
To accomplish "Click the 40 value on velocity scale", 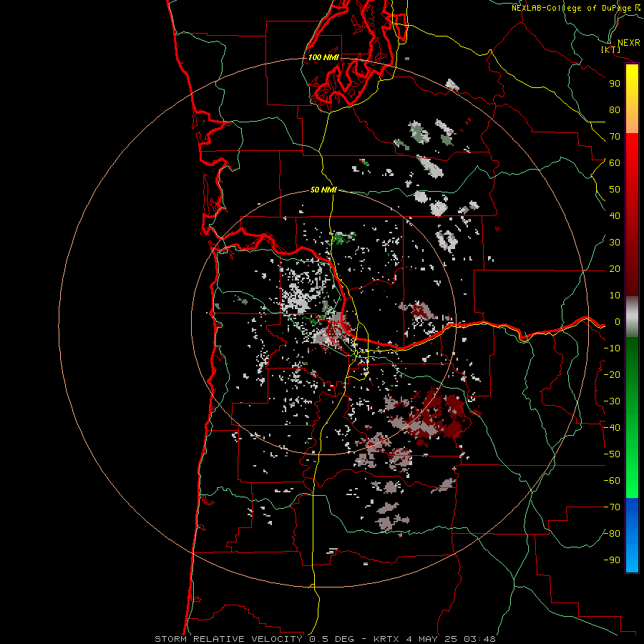I will click(615, 216).
